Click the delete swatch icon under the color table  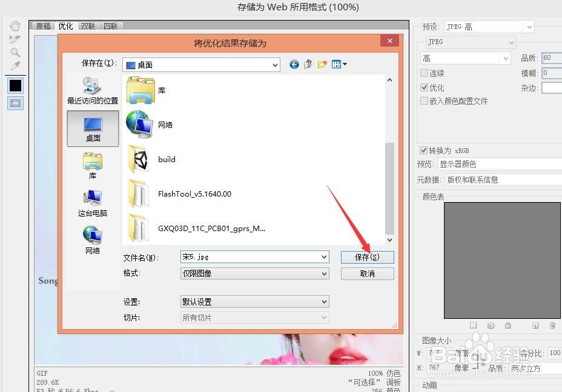point(552,325)
